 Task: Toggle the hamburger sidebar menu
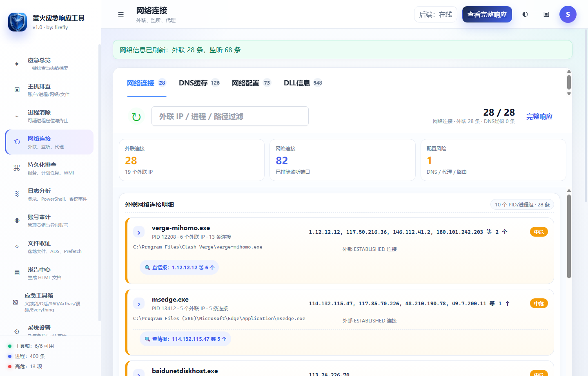click(121, 15)
